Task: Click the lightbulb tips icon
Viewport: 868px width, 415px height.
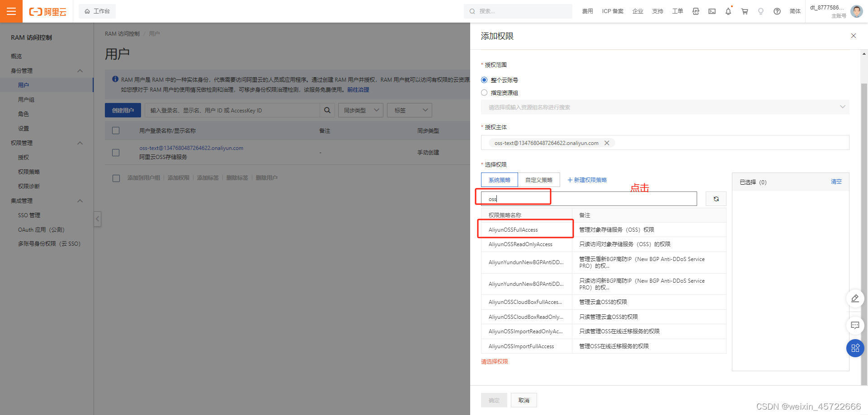Action: point(761,11)
